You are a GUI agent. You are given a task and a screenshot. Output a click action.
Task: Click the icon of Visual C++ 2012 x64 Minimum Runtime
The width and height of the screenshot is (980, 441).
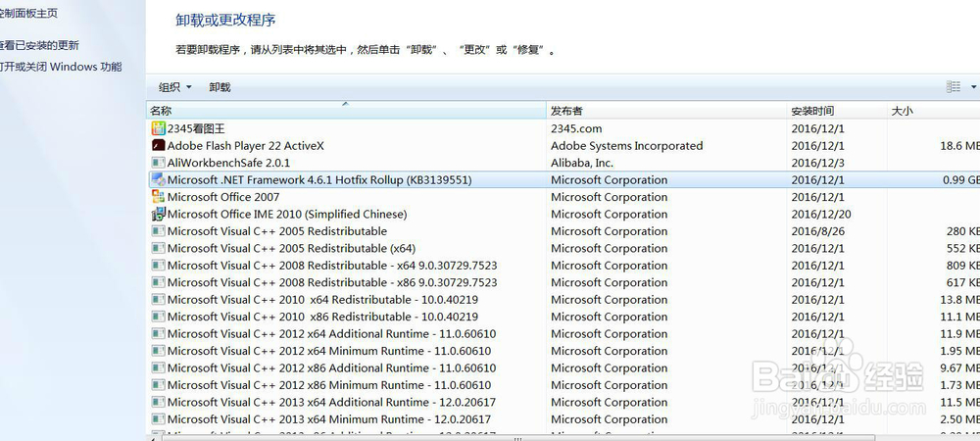point(159,351)
